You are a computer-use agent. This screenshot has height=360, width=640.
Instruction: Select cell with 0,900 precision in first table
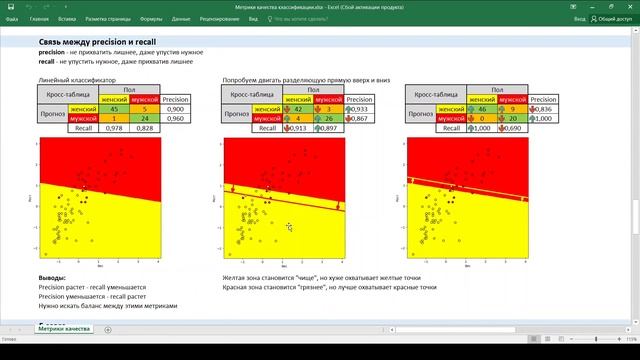click(175, 109)
